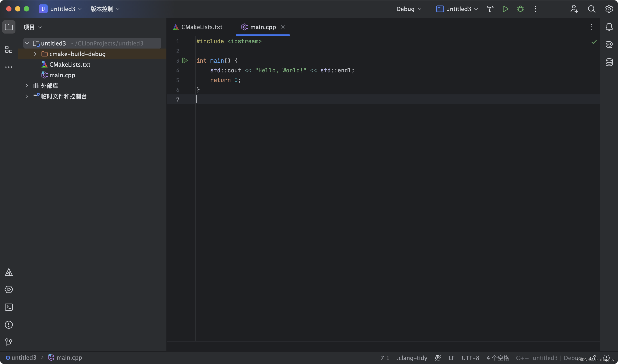618x364 pixels.
Task: Open the Problems tool window
Action: [x=9, y=325]
